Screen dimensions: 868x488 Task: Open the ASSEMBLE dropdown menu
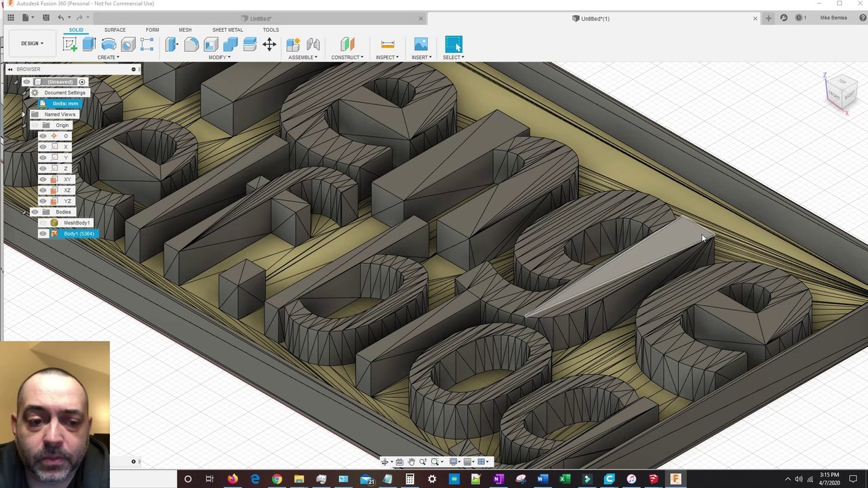point(302,58)
